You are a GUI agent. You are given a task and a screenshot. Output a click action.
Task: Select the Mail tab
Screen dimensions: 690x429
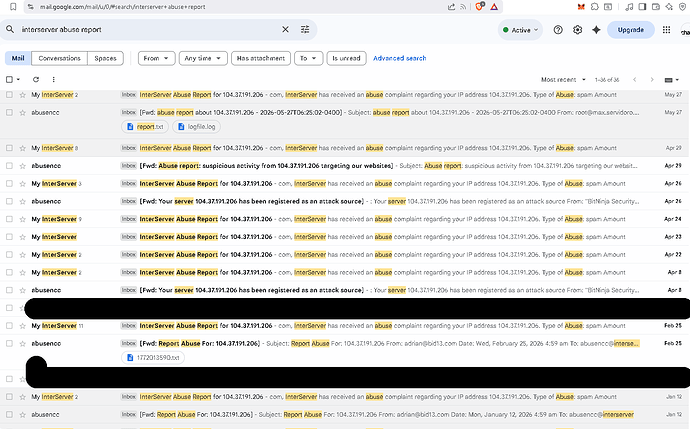pyautogui.click(x=18, y=58)
